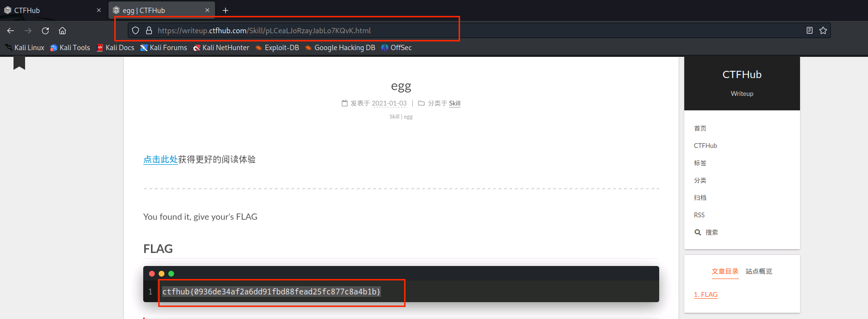Follow the 点击此处 link
Screen dimensions: 868x319
[x=161, y=159]
